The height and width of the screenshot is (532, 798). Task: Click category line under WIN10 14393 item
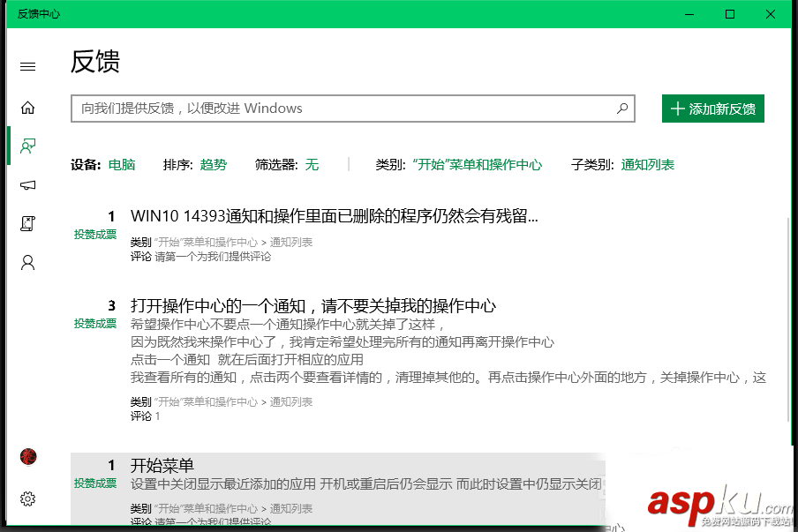click(x=222, y=242)
